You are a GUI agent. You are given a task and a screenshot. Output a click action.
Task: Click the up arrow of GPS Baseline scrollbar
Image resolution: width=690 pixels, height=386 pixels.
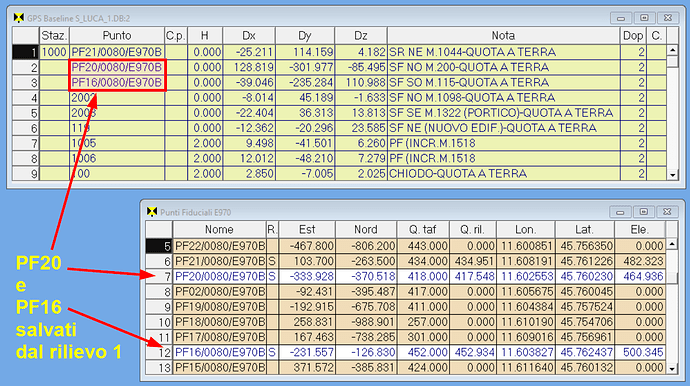point(672,50)
